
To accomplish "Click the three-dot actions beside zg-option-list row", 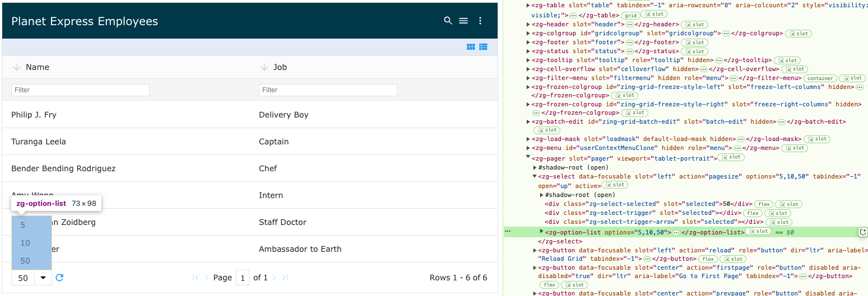I will tap(508, 231).
